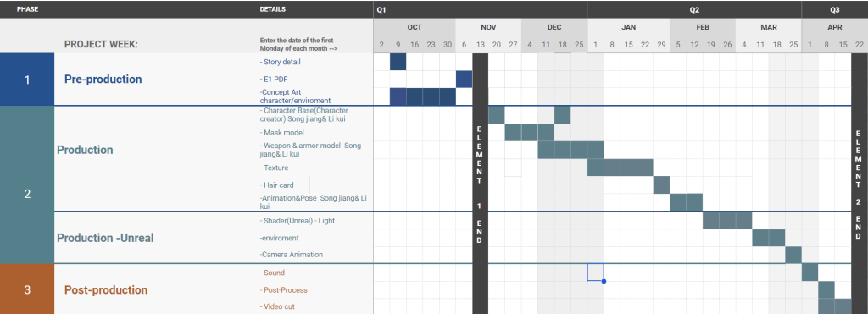Viewport: 868px width, 314px height.
Task: Select the filled Story detail bar in October
Action: [398, 62]
